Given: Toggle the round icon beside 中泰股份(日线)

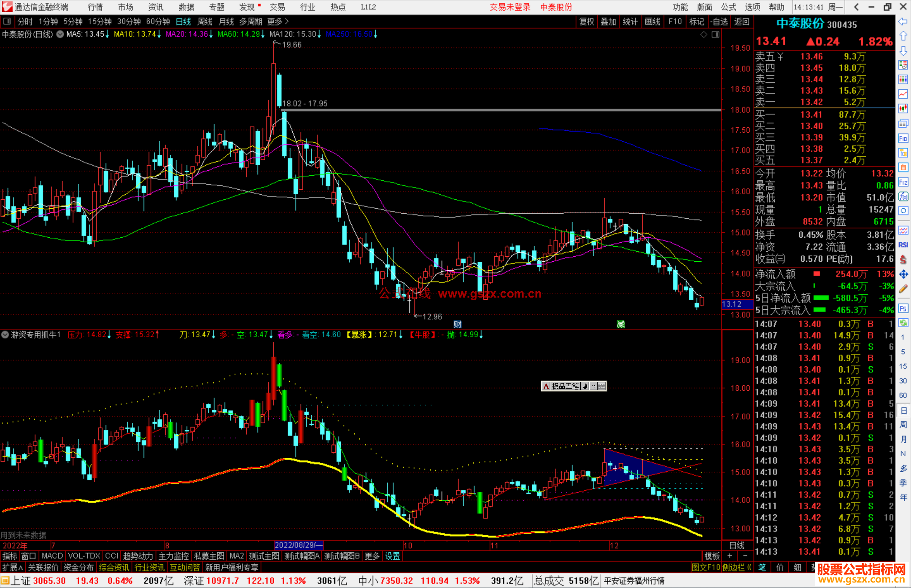Looking at the screenshot, I should (60, 34).
